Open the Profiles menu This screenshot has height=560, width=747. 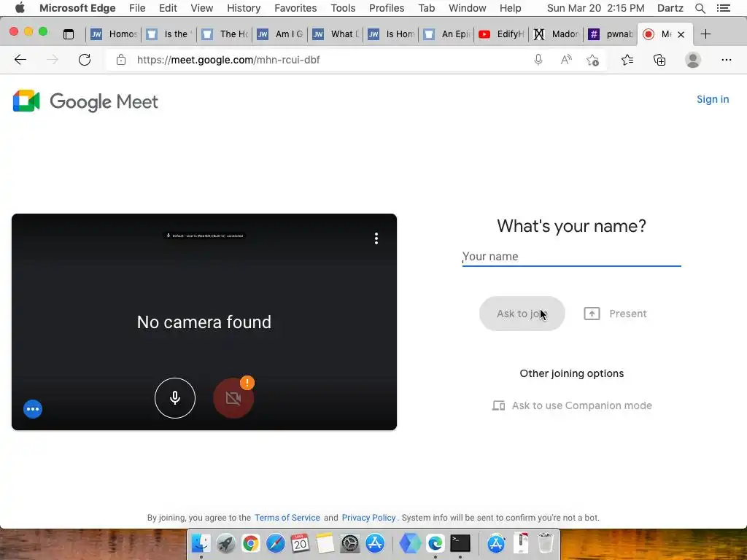[x=387, y=8]
